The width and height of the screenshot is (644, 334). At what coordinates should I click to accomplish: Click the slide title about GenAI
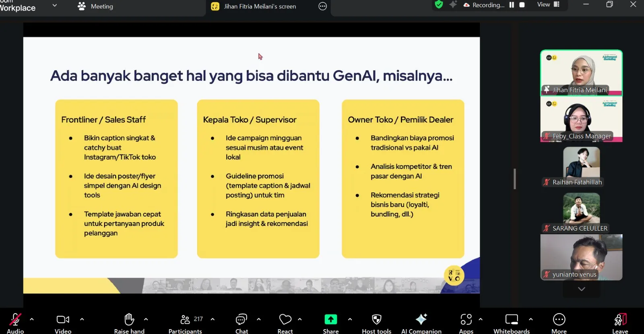(251, 76)
